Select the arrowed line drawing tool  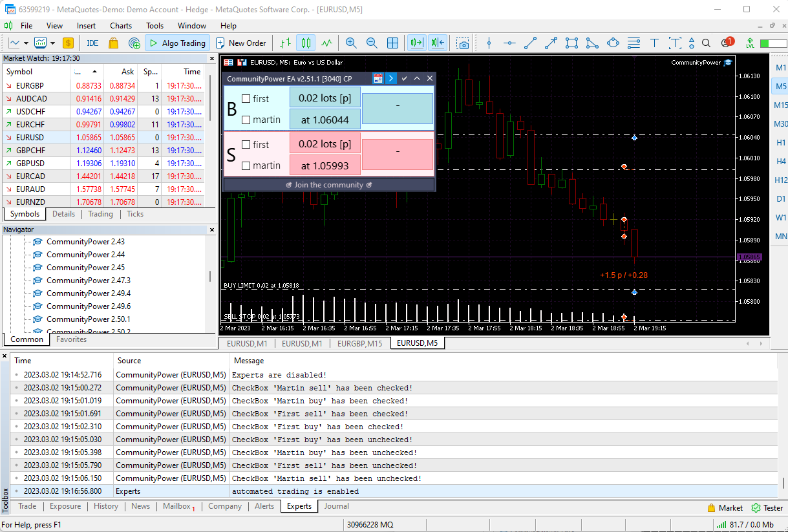tap(551, 43)
